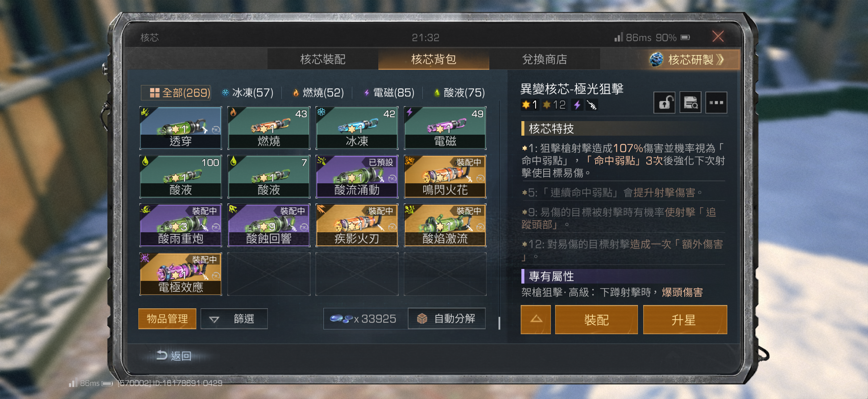Select the 電極效應 core
Screen dimensions: 868x399
click(181, 274)
